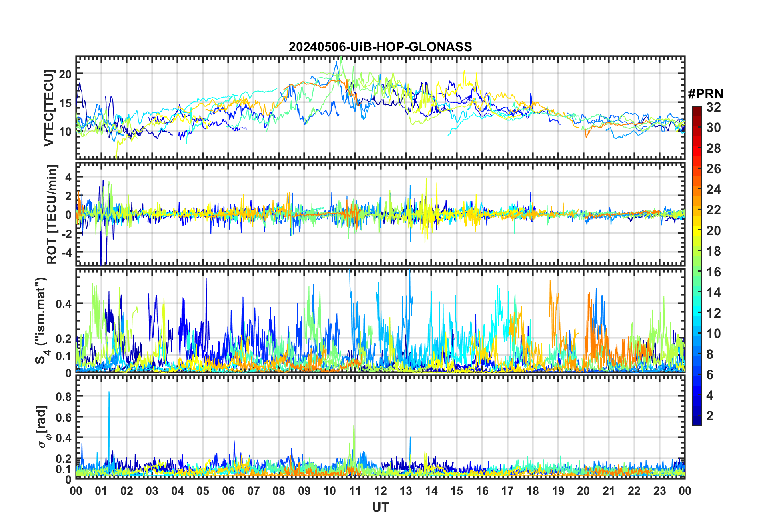Click the x-axis tick label 23

click(659, 491)
